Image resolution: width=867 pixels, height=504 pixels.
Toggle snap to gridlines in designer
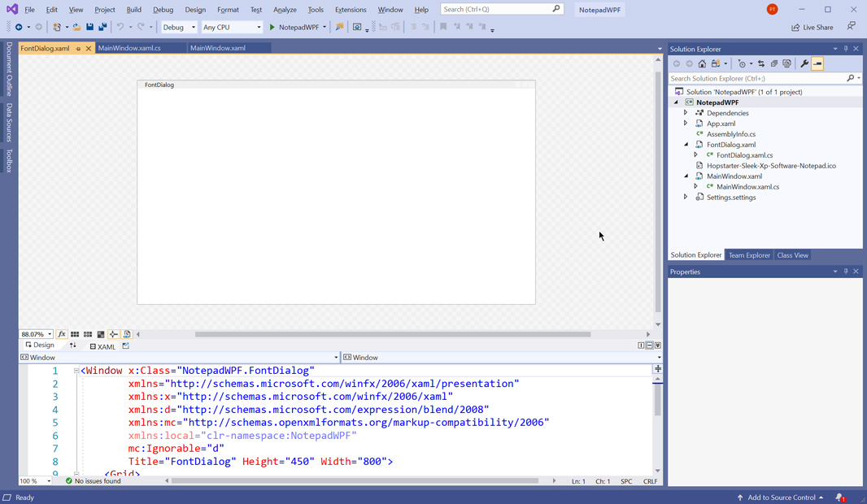point(88,334)
